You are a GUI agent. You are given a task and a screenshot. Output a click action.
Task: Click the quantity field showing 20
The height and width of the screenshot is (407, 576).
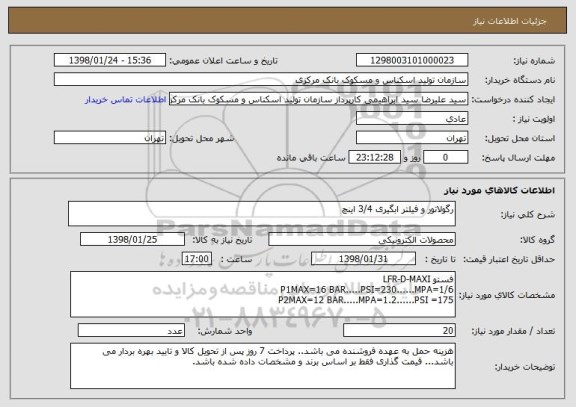[x=399, y=331]
